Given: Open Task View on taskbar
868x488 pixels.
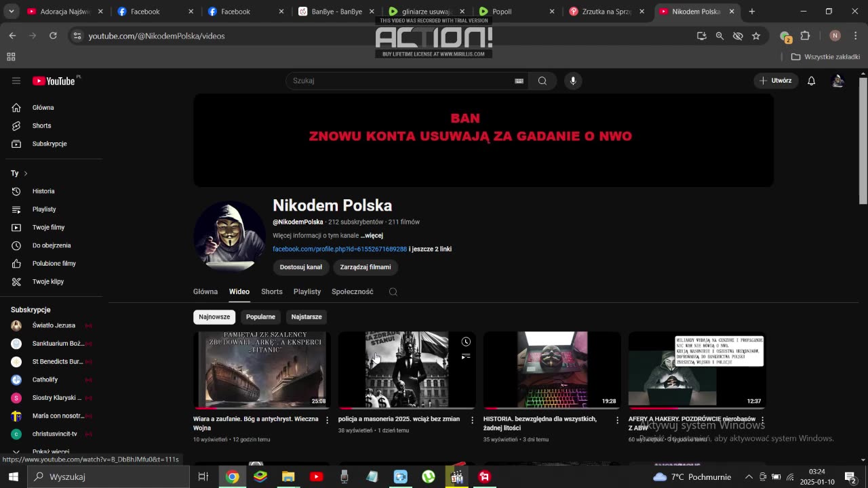Looking at the screenshot, I should [x=203, y=476].
